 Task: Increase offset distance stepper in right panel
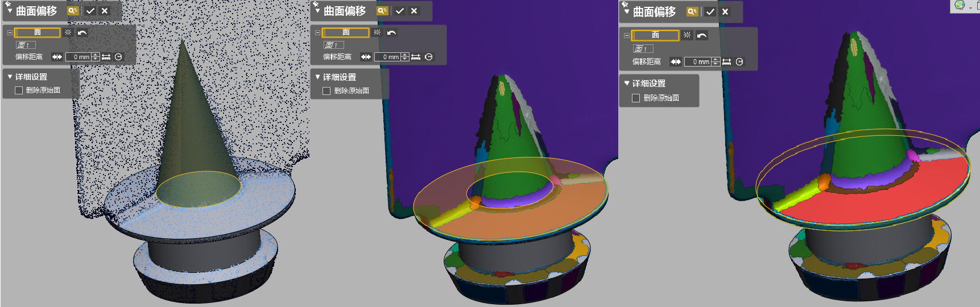(716, 60)
